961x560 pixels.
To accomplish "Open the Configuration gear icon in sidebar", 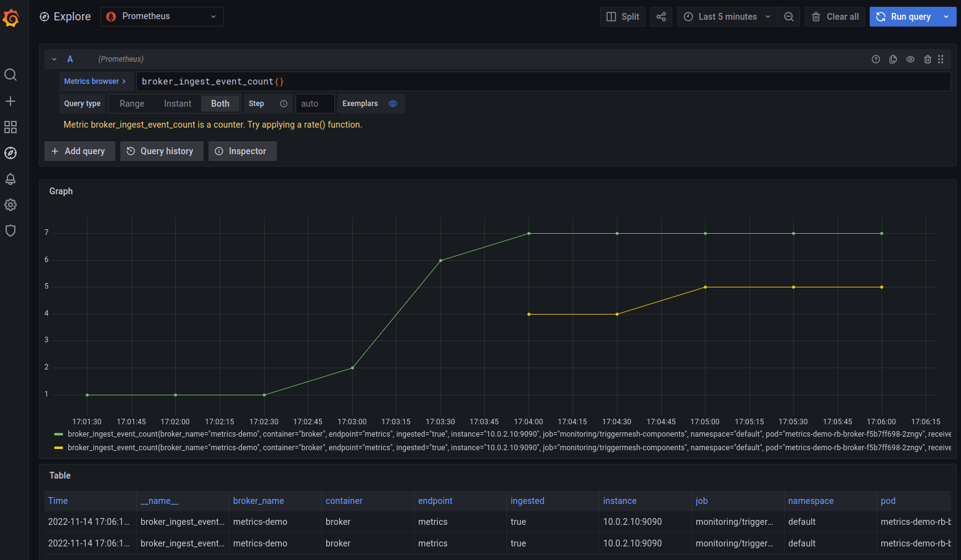I will 10,205.
